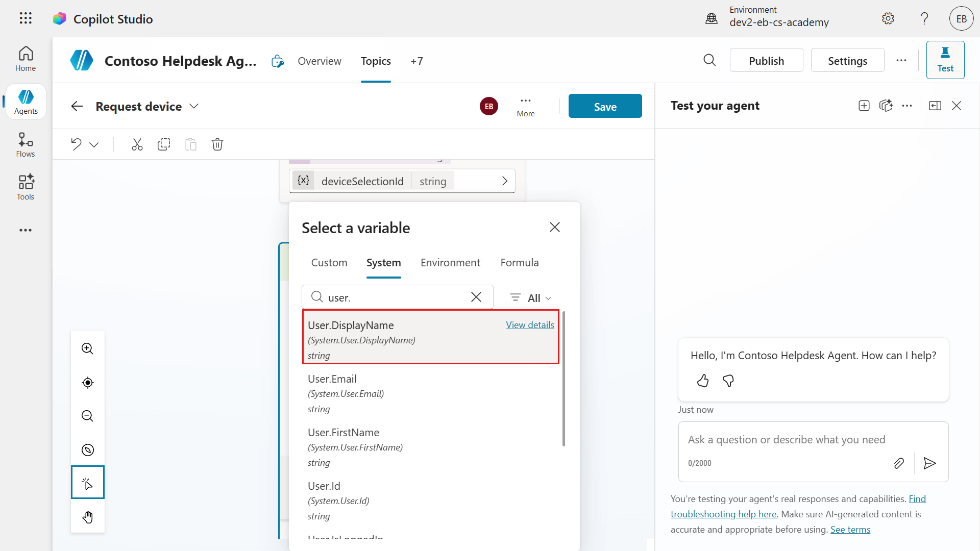Exit Test mode via the Test button

tap(945, 60)
